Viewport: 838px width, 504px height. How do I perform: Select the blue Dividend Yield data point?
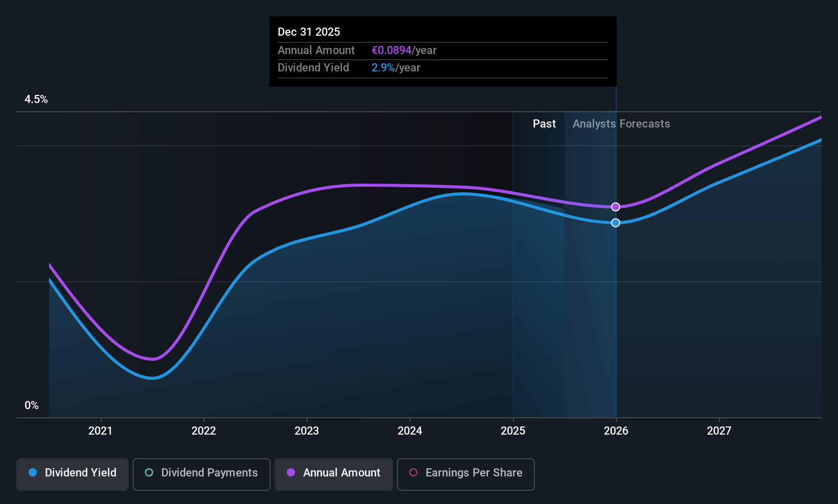pos(615,222)
